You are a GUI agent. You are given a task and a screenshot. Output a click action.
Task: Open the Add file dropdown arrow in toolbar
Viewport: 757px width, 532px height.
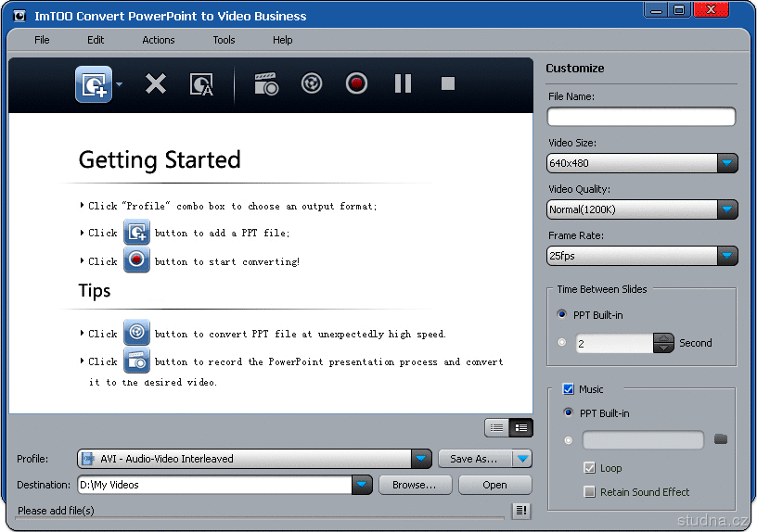[x=120, y=84]
